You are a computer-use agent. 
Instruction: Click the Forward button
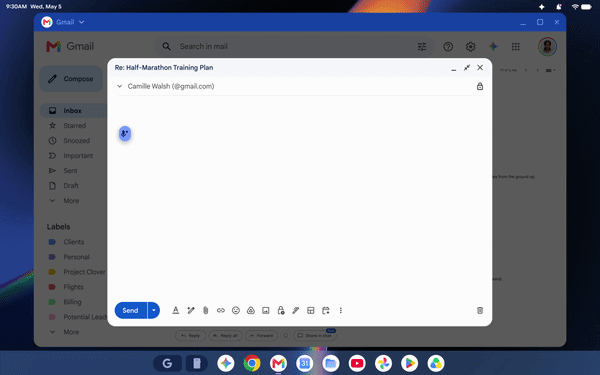261,336
